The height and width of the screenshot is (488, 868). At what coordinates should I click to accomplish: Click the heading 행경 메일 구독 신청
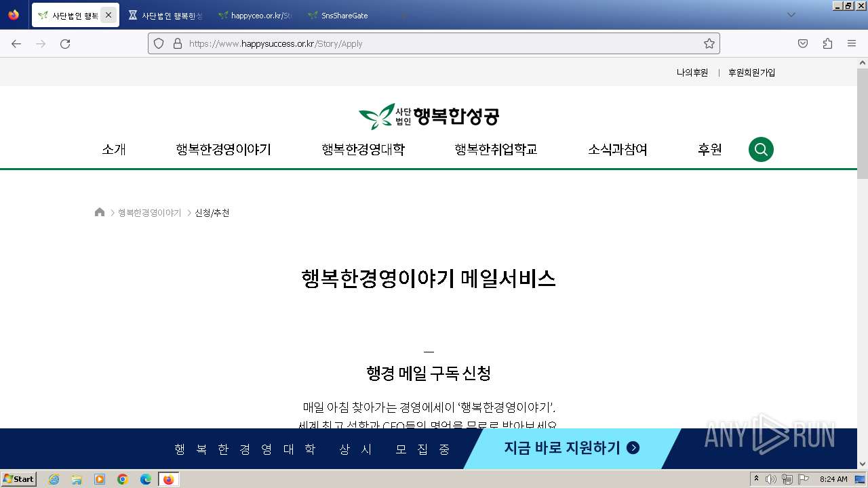click(x=429, y=373)
